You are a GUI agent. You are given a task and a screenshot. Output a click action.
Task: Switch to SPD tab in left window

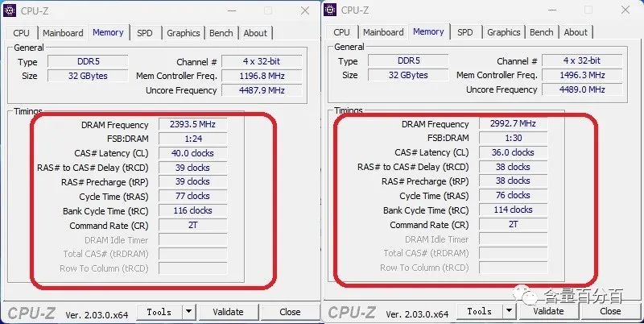[145, 33]
